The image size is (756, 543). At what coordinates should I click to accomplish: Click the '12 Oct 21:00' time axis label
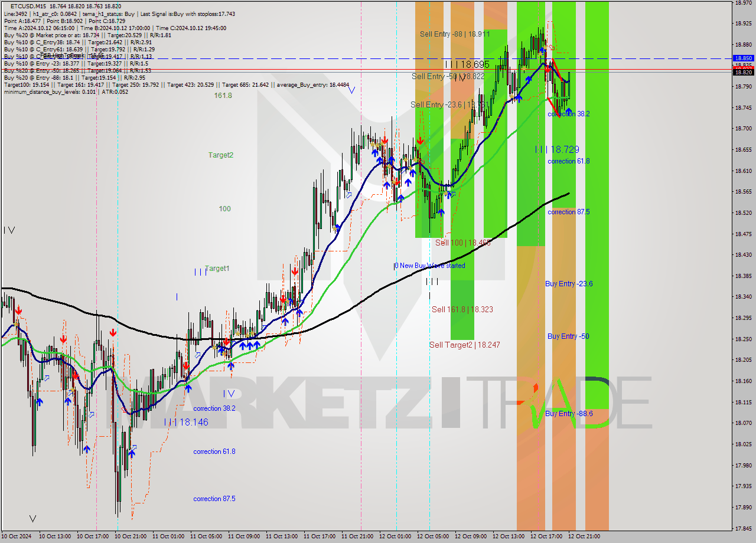pyautogui.click(x=585, y=537)
